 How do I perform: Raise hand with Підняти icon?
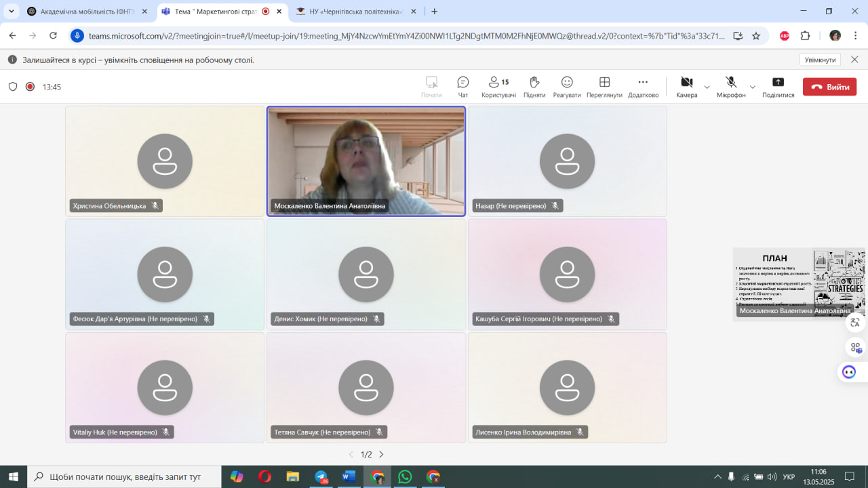(534, 87)
